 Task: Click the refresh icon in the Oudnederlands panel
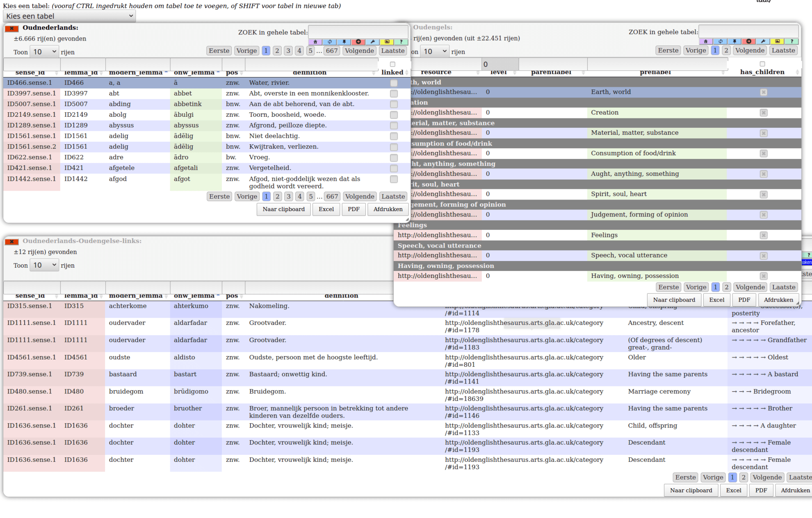[330, 41]
